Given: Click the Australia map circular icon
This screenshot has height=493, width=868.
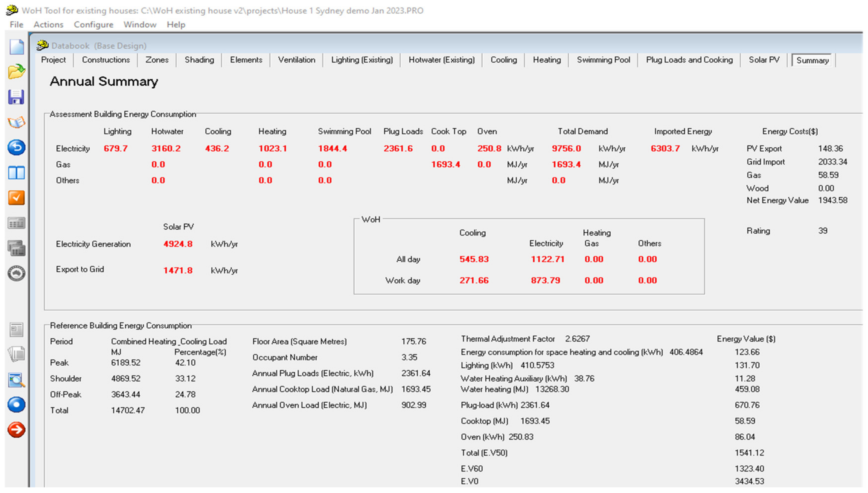Looking at the screenshot, I should click(16, 274).
